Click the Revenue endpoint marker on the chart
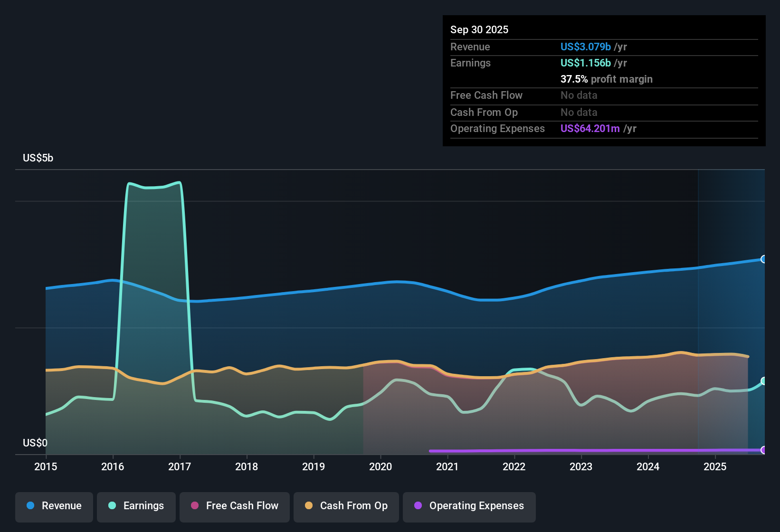780x532 pixels. coord(764,259)
